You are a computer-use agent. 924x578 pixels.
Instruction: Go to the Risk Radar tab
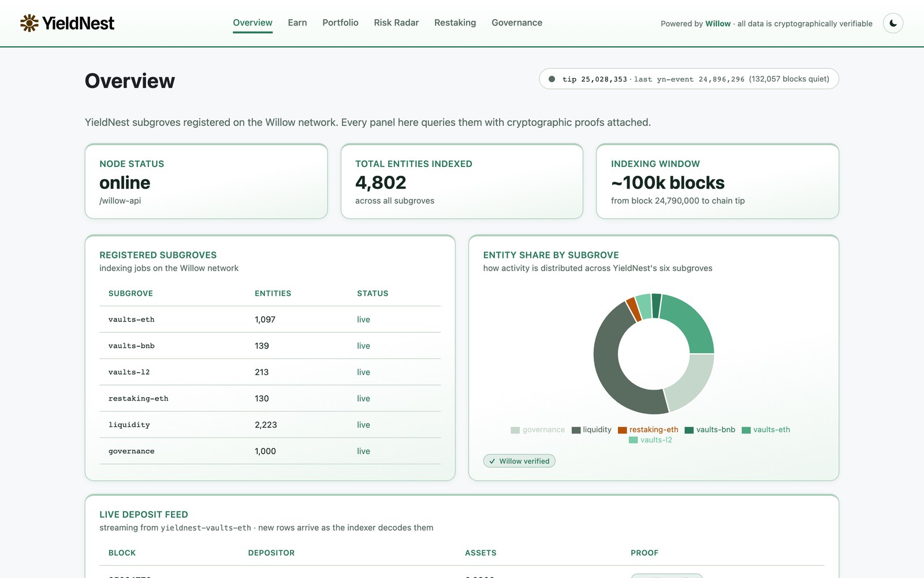(396, 23)
